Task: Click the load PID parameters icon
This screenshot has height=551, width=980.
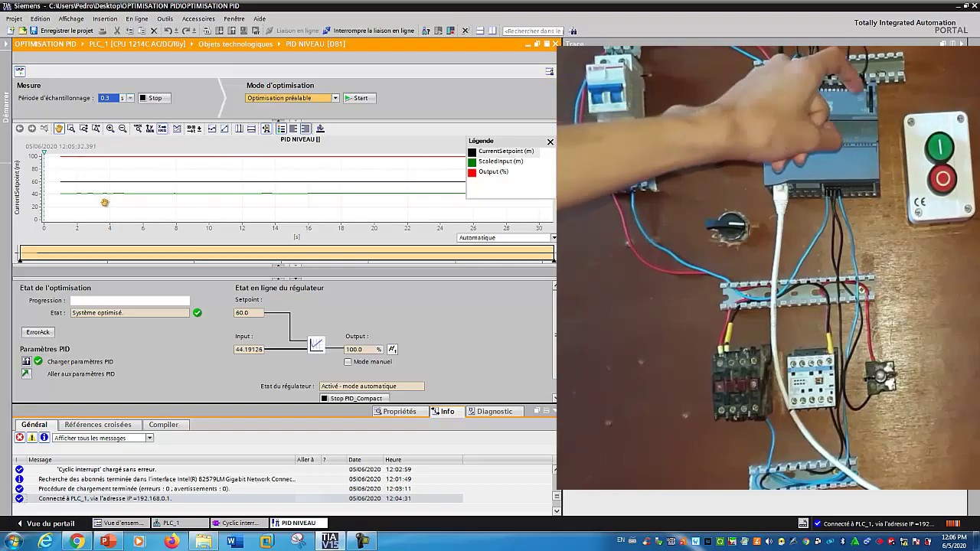Action: (27, 361)
